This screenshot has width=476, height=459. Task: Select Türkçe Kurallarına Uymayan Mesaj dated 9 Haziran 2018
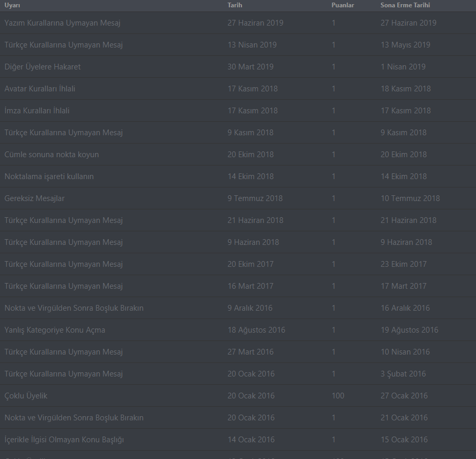coord(63,242)
